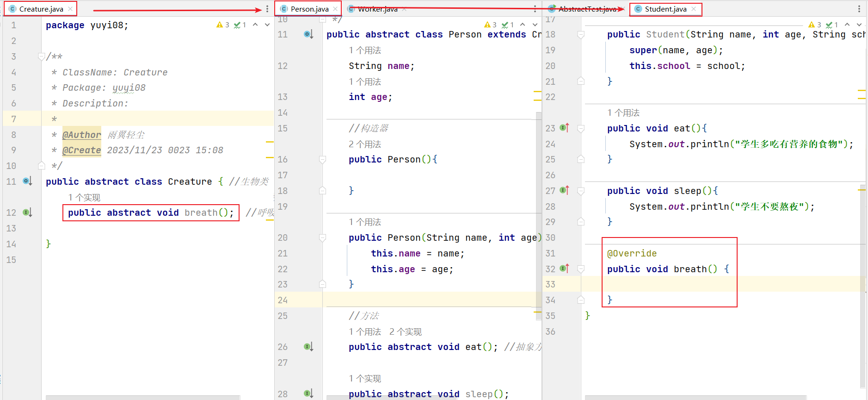Click the @Create tag in the Creature.java Javadoc
Screen dimensions: 868x400
(x=82, y=150)
